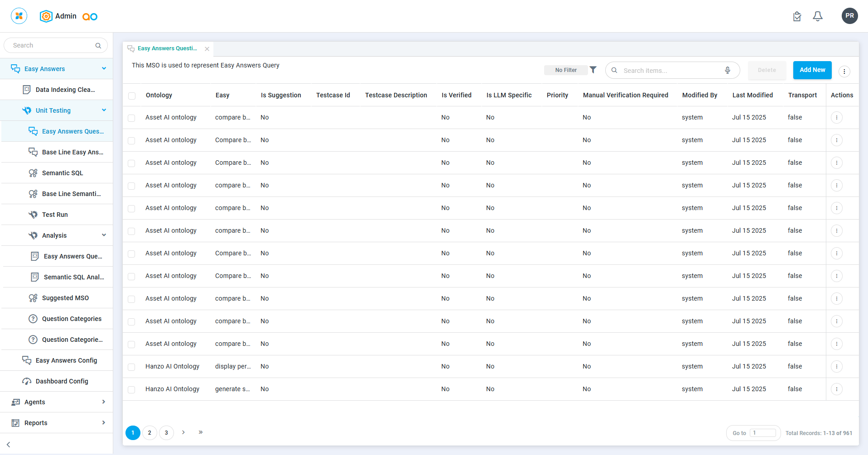This screenshot has width=868, height=455.
Task: Check the first Asset AI ontology row checkbox
Action: click(131, 118)
